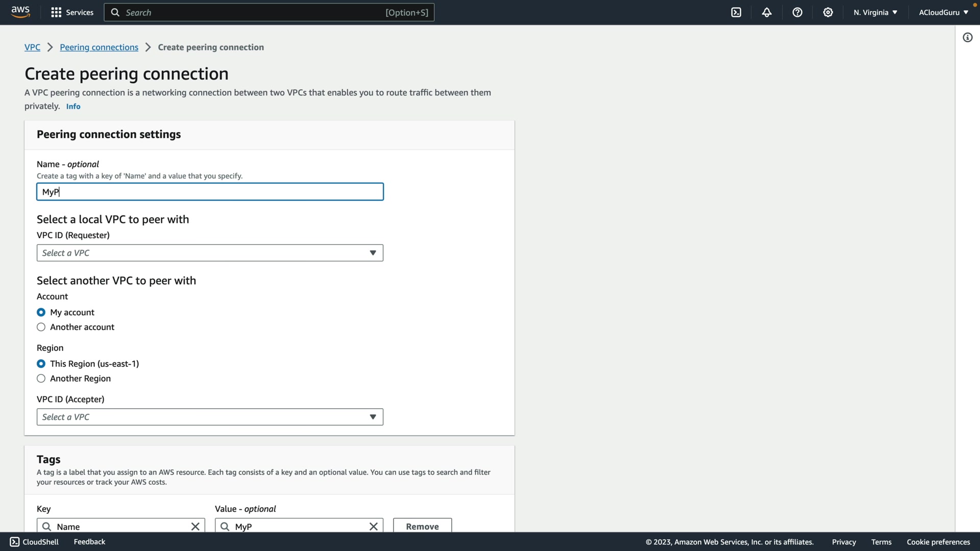
Task: Open the Services grid menu
Action: click(x=72, y=12)
